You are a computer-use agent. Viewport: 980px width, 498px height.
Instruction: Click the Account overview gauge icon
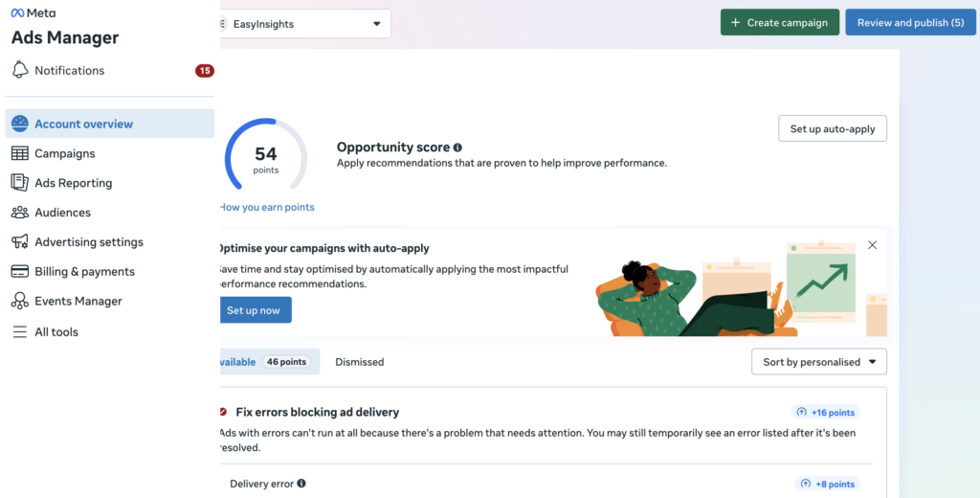point(20,124)
